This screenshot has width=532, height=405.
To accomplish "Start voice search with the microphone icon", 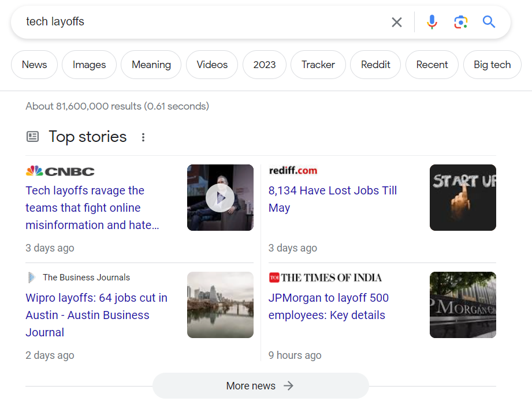I will (432, 22).
